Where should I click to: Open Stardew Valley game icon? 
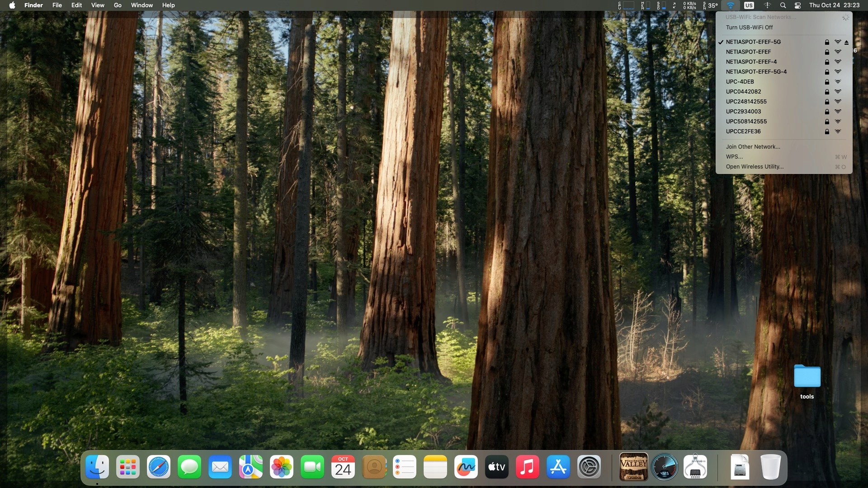click(633, 467)
